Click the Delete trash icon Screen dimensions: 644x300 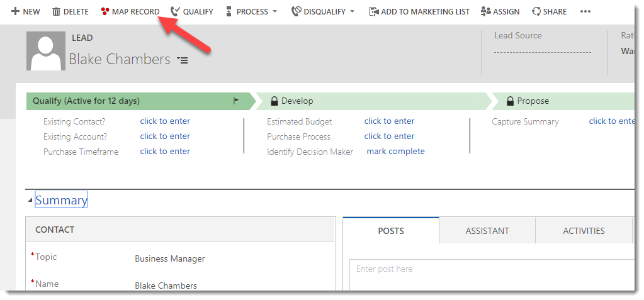click(x=57, y=11)
